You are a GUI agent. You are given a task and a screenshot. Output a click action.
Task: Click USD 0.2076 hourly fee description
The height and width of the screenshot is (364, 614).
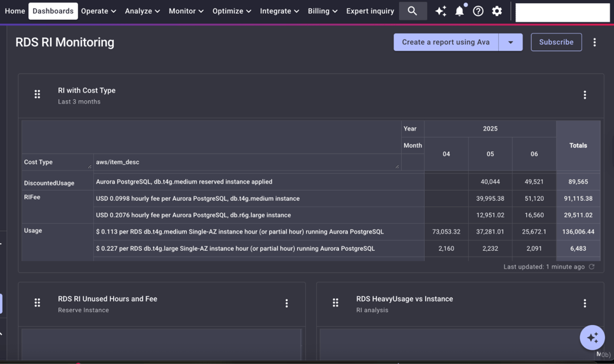point(258,215)
